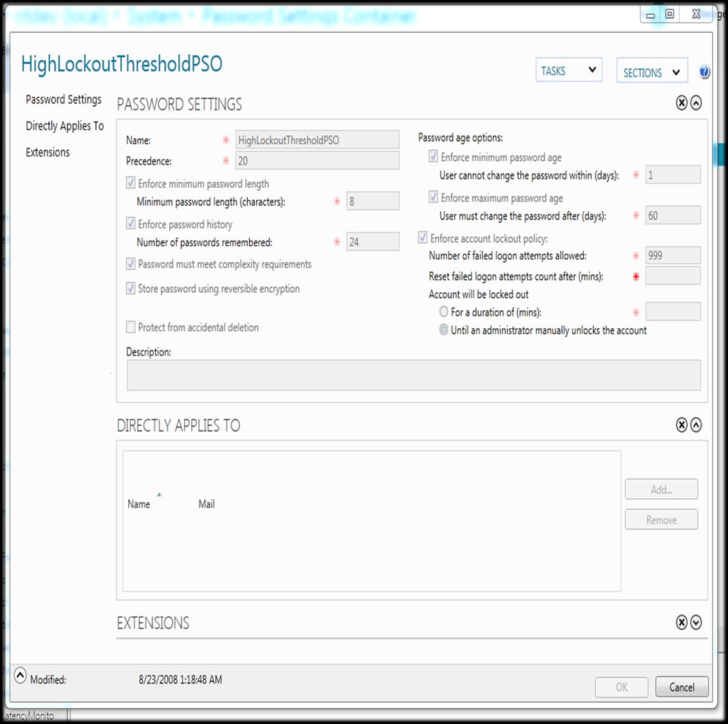Toggle the details chevron beside Modified

point(20,676)
